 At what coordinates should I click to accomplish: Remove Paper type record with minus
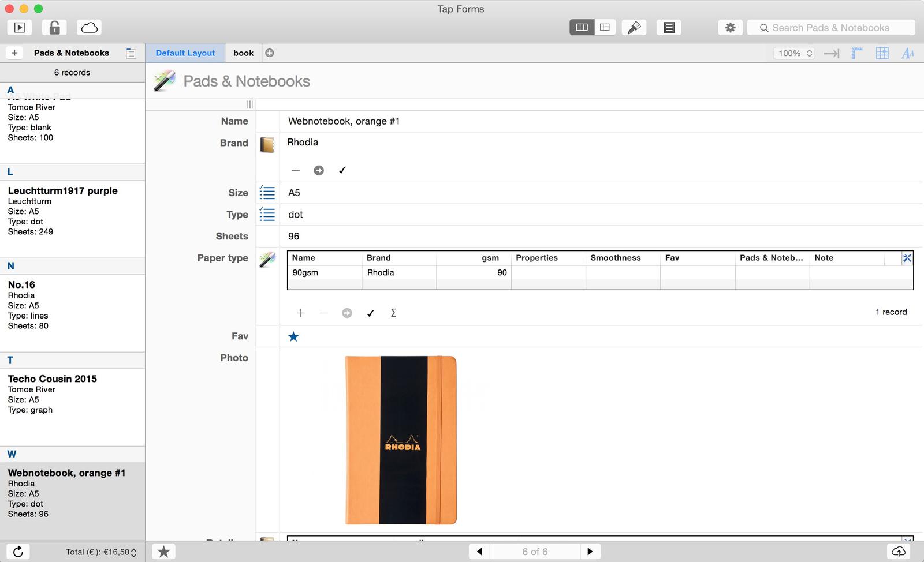(324, 313)
